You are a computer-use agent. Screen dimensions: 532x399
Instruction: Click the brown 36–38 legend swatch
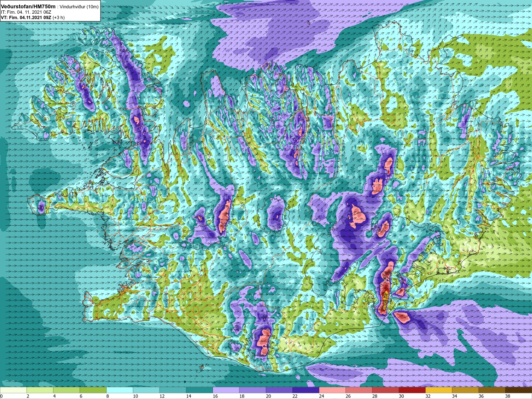(x=492, y=390)
